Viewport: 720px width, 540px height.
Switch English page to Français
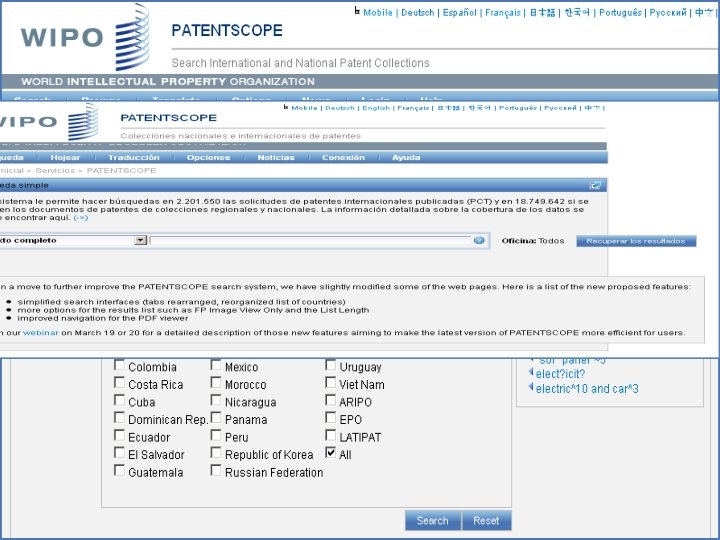pos(503,12)
